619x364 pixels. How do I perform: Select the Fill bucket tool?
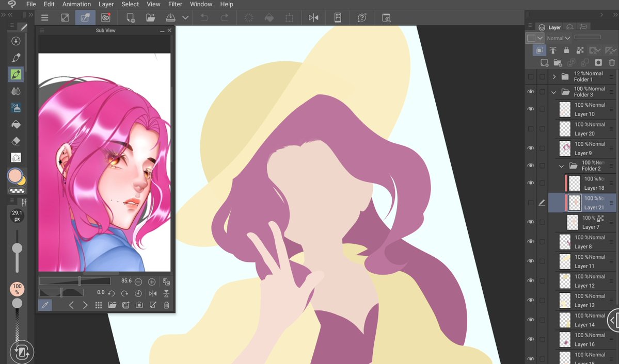[x=16, y=124]
